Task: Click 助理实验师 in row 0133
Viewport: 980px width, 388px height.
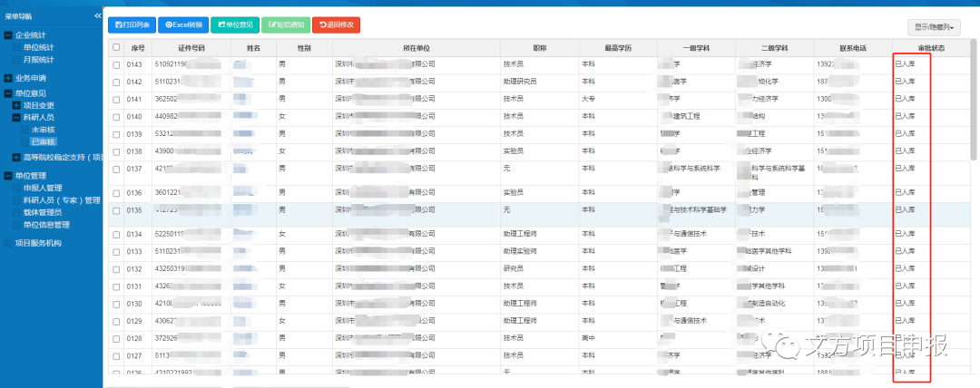Action: point(520,251)
